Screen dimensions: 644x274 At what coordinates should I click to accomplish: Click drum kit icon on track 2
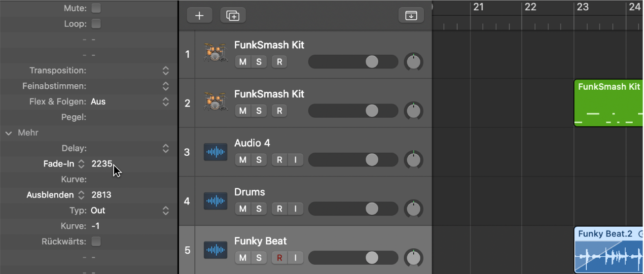coord(215,102)
